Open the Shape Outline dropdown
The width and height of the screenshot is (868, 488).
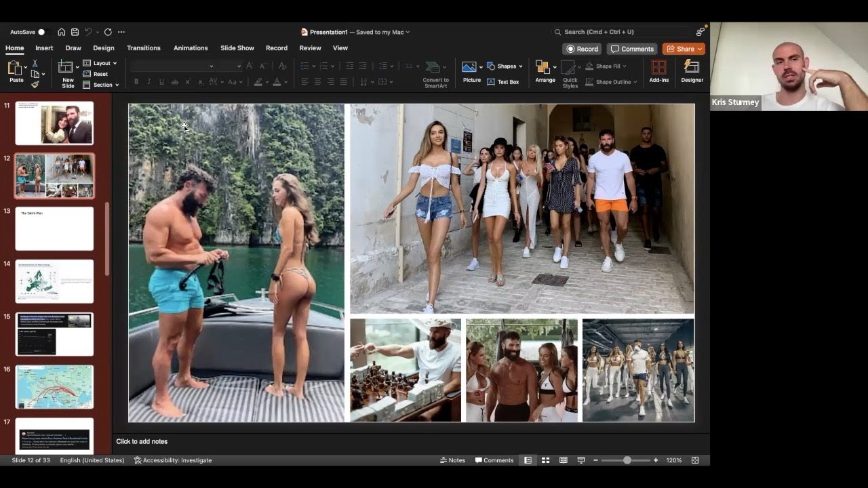coord(611,82)
